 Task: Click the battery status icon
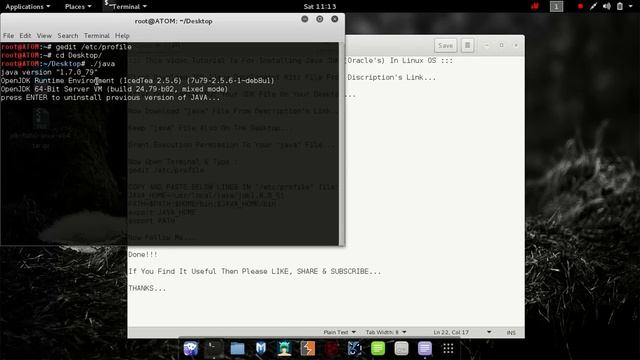click(620, 6)
